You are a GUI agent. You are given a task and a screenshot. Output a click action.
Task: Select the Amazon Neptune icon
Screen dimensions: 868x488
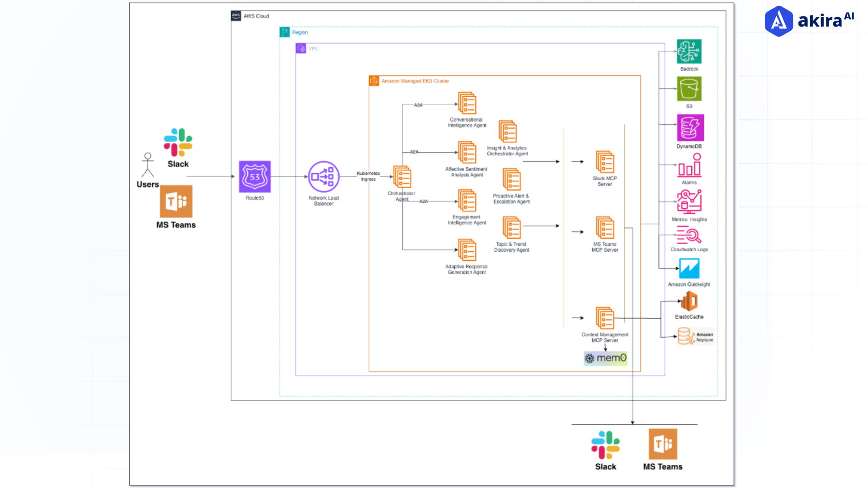coord(686,336)
